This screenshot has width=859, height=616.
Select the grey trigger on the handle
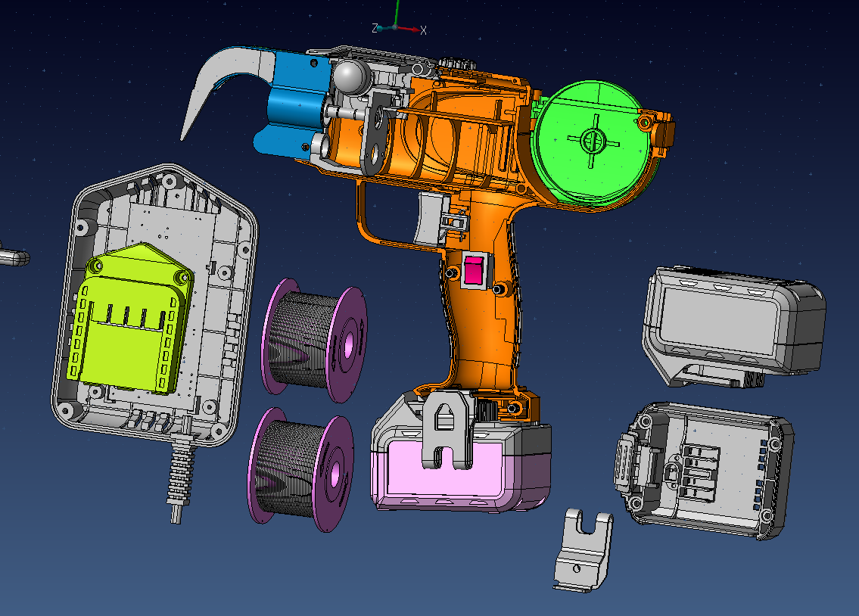tap(430, 218)
